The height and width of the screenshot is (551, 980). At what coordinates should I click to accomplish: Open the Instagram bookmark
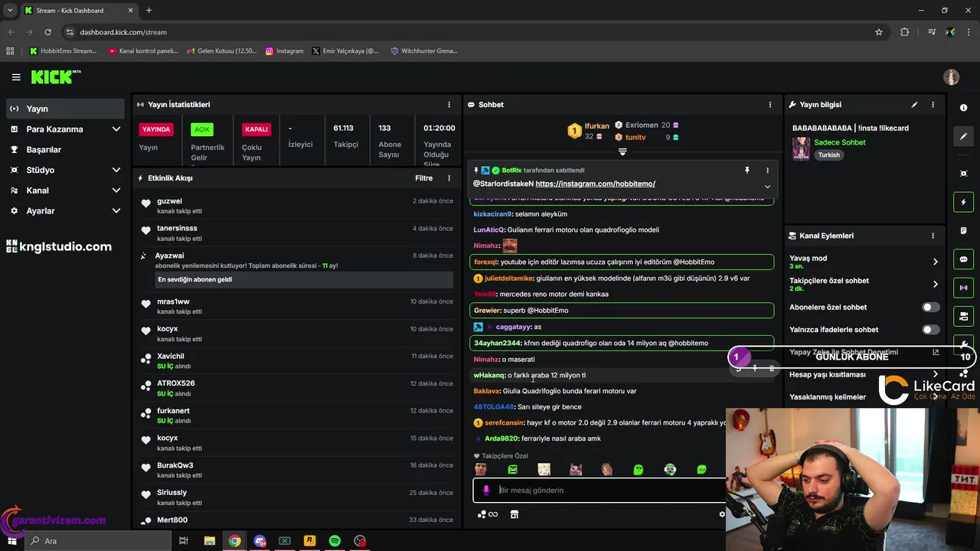tap(284, 51)
